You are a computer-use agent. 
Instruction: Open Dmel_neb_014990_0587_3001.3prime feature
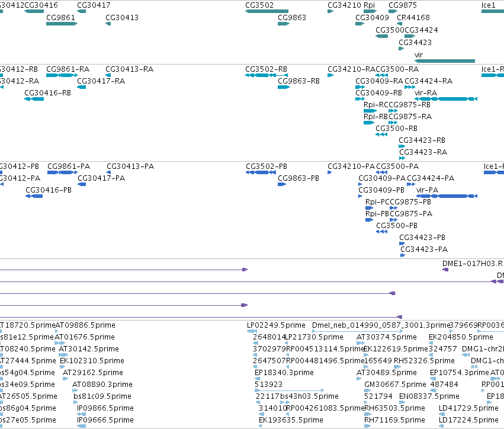click(x=357, y=331)
